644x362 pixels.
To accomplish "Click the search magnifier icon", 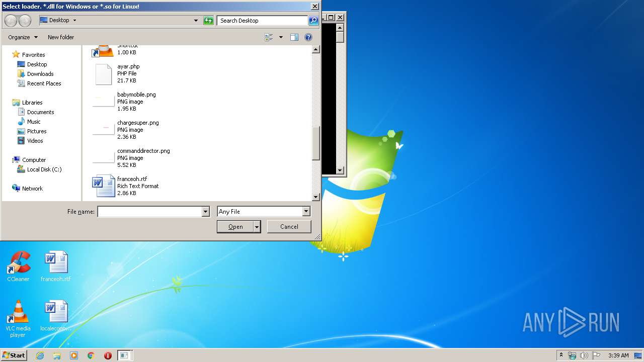I will pyautogui.click(x=313, y=21).
